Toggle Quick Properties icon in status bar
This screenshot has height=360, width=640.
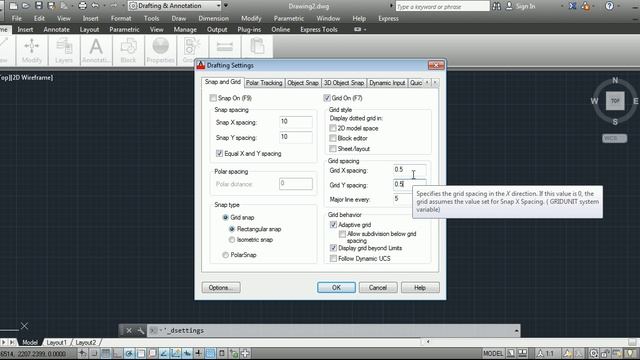[x=222, y=353]
